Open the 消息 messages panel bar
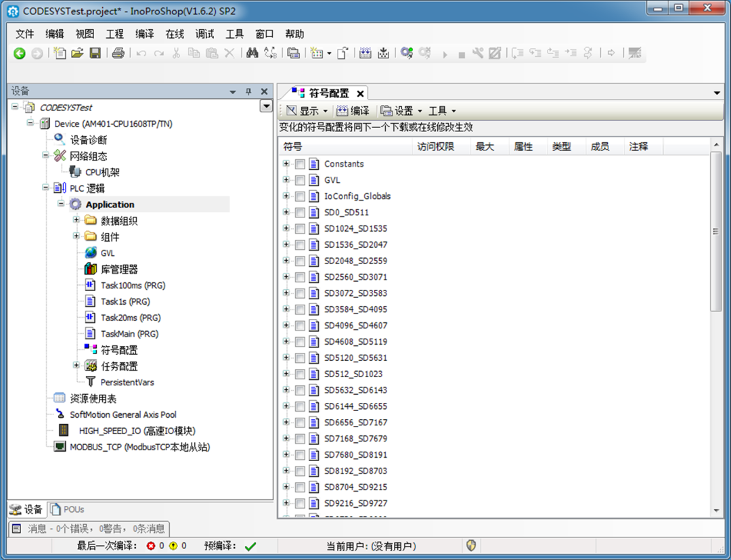Screen dimensions: 731x560 [x=89, y=528]
